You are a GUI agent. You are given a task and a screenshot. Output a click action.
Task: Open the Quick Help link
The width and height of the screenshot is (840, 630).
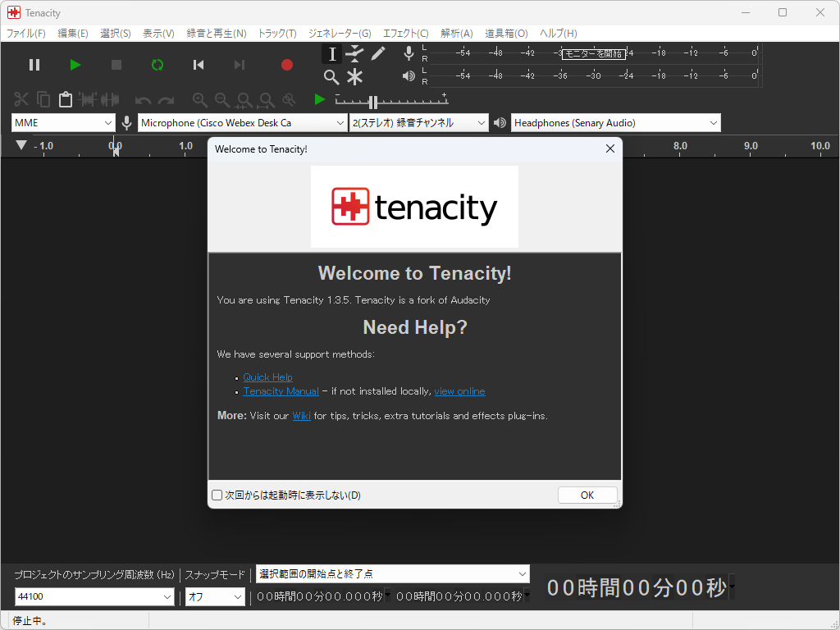pyautogui.click(x=268, y=377)
